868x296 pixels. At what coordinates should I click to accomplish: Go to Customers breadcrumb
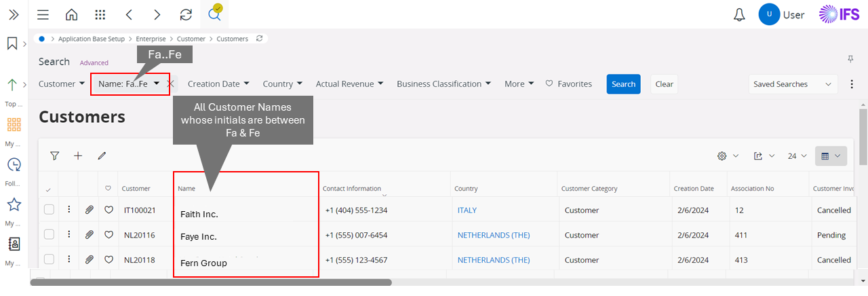coord(232,39)
